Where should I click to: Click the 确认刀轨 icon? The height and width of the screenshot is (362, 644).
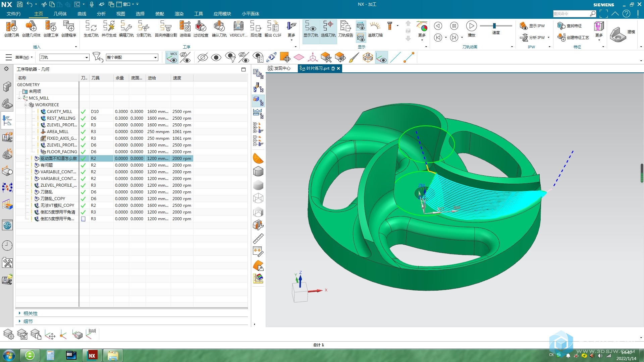point(219,28)
